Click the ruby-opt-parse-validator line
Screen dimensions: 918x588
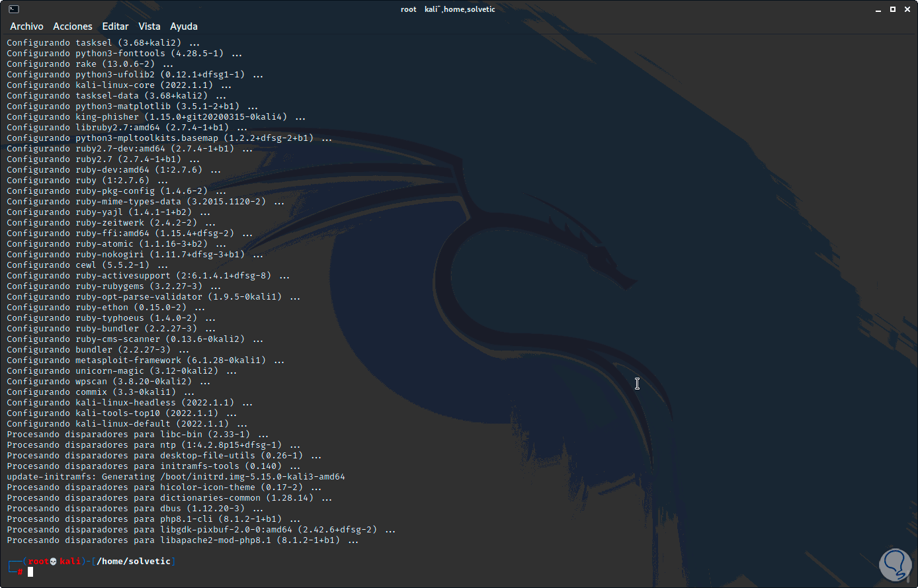pos(153,297)
